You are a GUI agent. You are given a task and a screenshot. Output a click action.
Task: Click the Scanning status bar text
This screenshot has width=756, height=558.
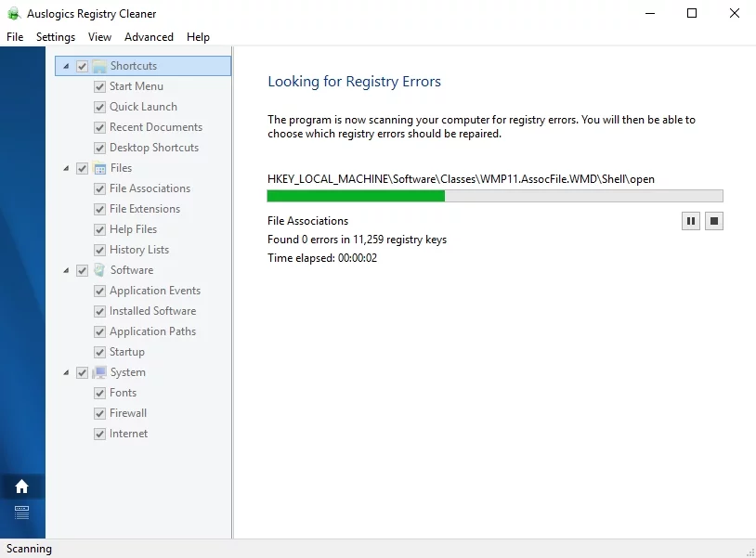29,549
